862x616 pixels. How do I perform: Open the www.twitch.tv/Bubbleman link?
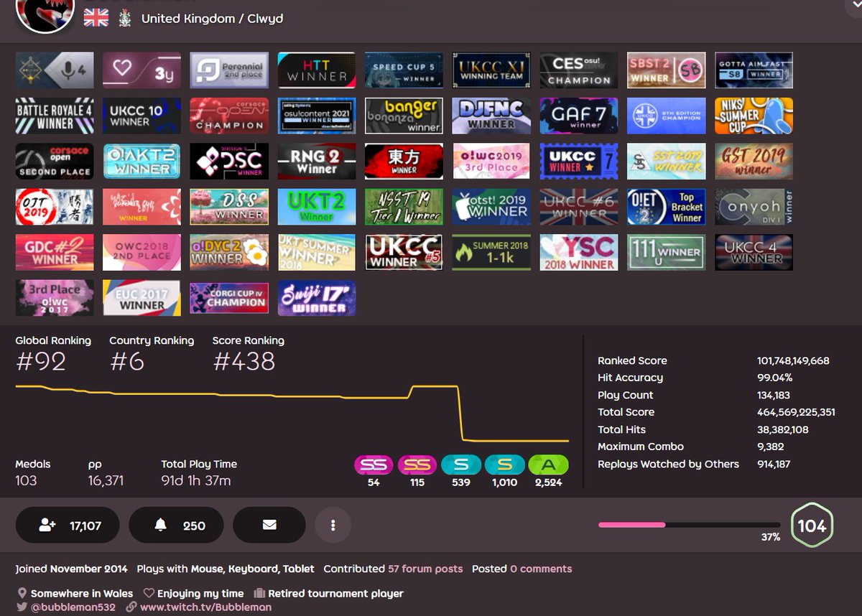[205, 607]
